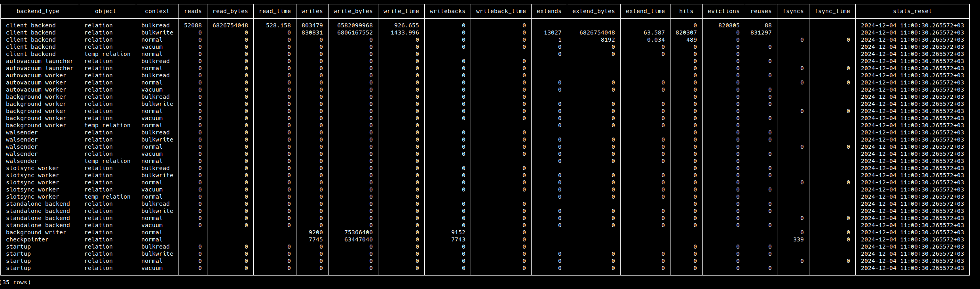Click the (35 rows) footer text
The width and height of the screenshot is (980, 289).
point(16,282)
